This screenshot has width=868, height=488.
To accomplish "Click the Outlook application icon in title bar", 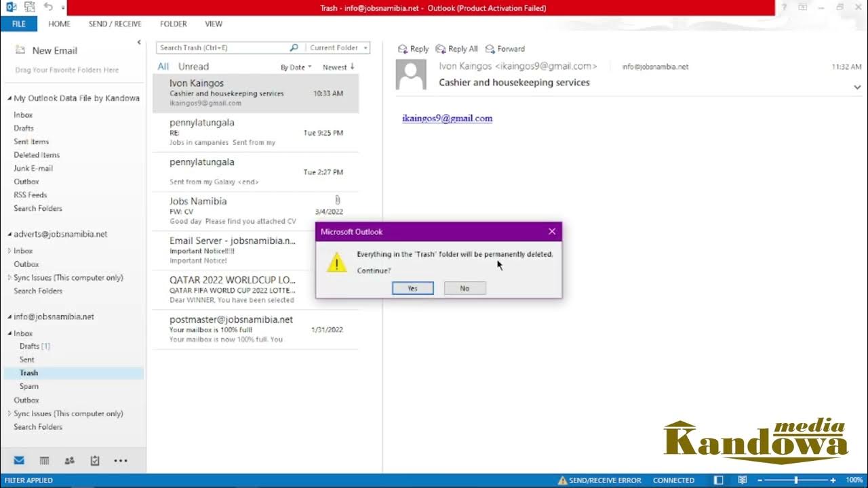I will (x=11, y=7).
